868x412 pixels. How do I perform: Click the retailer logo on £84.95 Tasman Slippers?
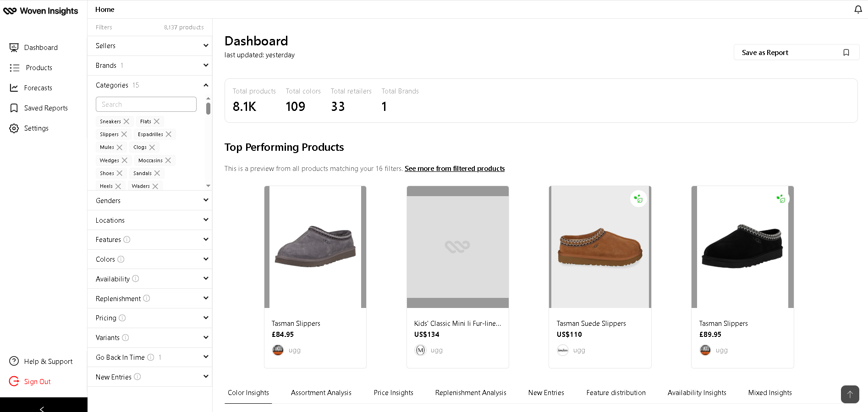click(278, 350)
